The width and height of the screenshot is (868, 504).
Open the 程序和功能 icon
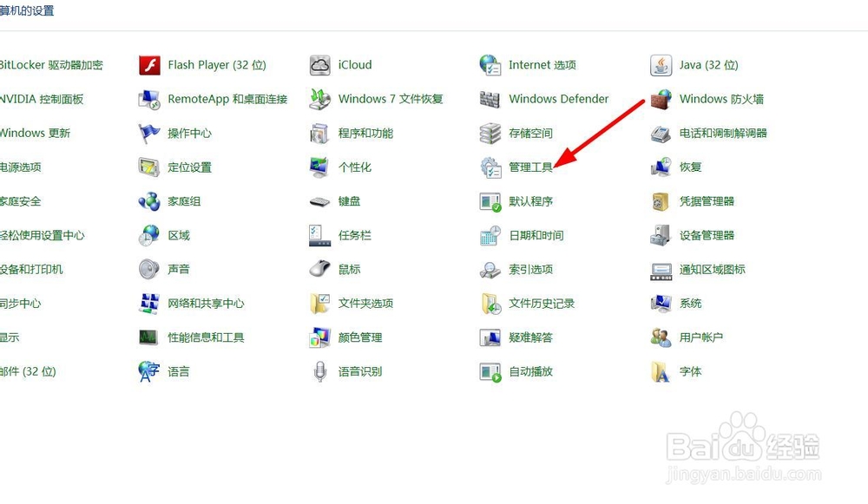pos(320,134)
